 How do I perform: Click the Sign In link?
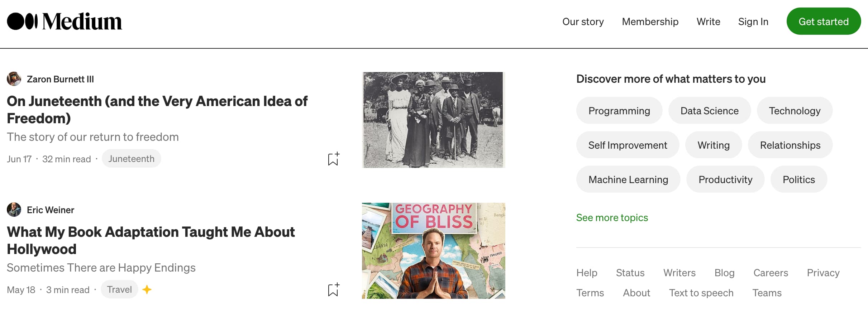coord(753,21)
